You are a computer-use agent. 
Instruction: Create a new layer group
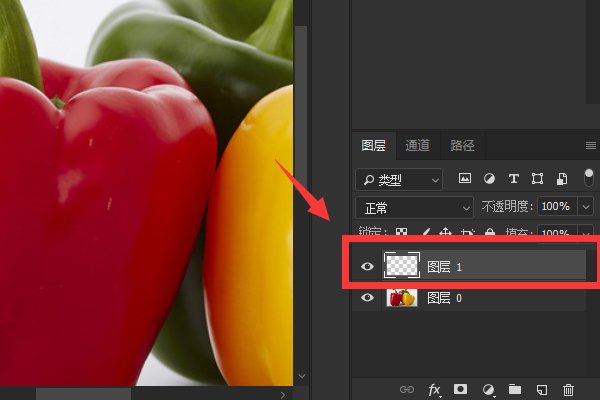(515, 389)
